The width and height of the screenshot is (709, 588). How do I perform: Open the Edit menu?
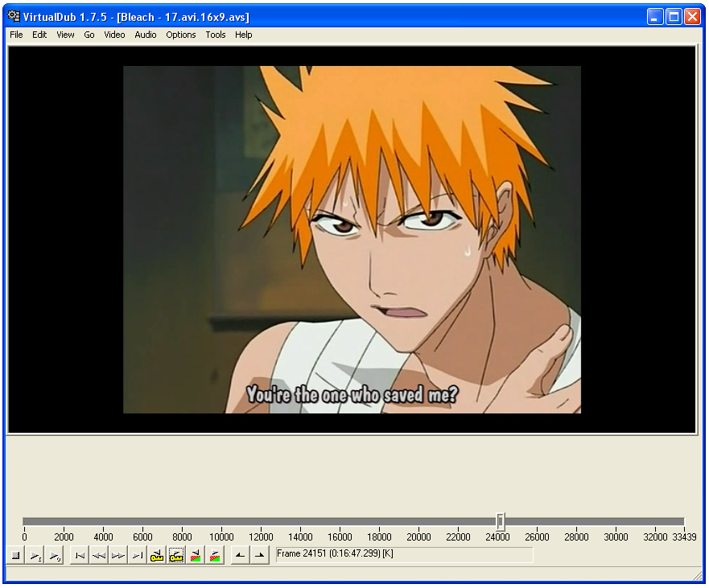(x=39, y=35)
